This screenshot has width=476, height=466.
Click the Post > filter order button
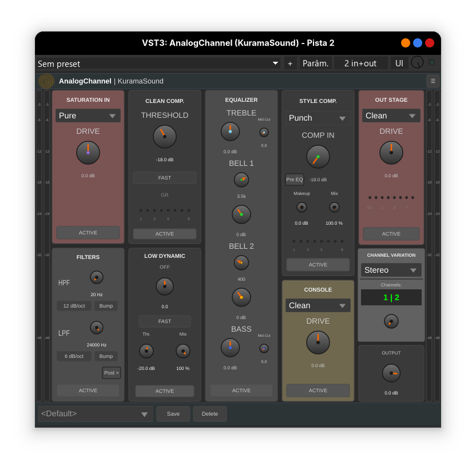click(111, 372)
